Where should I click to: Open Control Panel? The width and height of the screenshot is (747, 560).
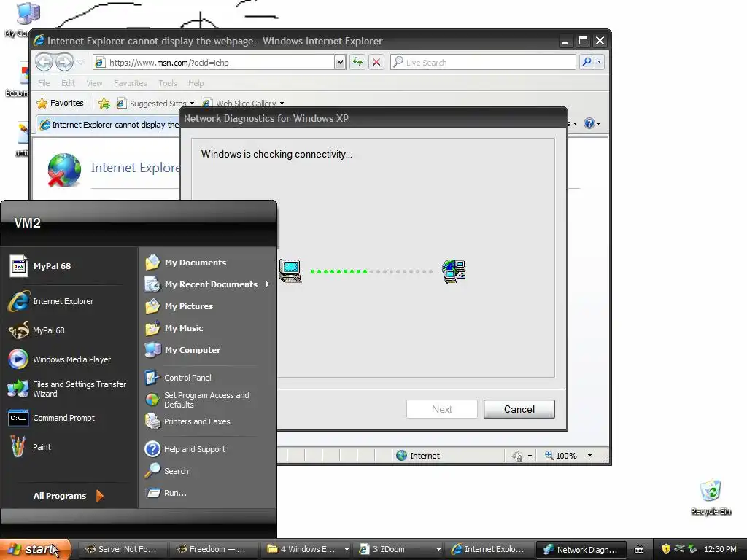[207, 378]
